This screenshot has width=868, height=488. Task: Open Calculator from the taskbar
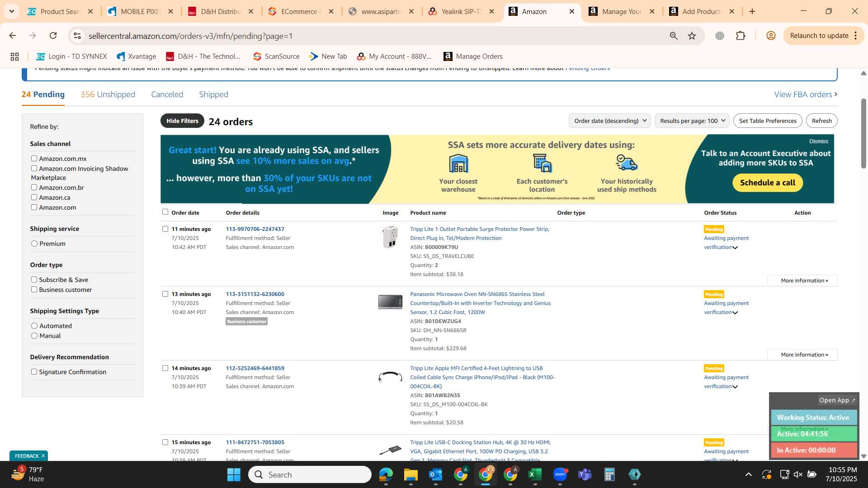pos(609,474)
